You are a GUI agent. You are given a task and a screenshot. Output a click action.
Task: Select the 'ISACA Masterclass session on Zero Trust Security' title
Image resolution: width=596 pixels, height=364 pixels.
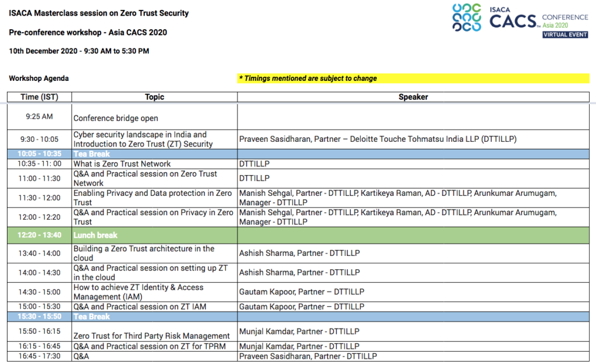[99, 13]
